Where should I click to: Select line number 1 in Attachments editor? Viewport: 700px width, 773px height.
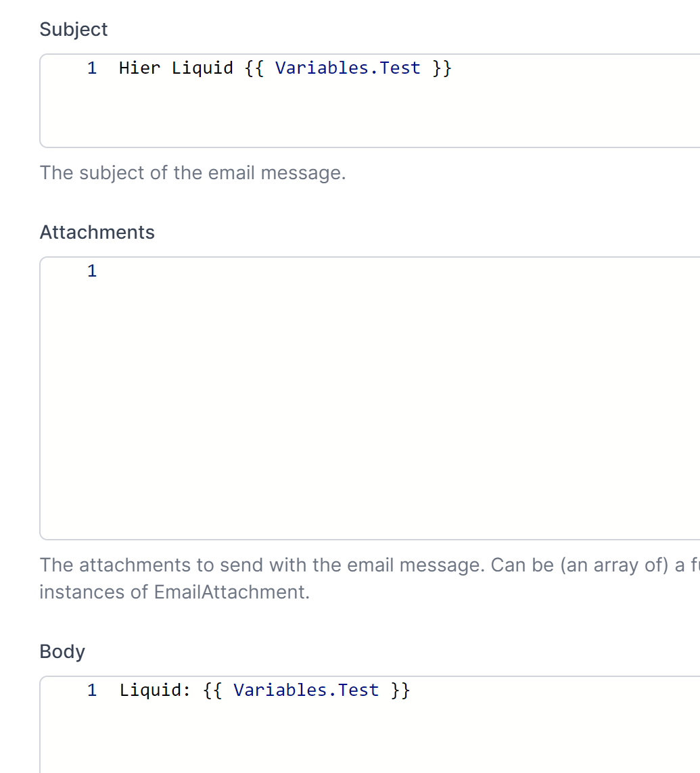point(92,271)
